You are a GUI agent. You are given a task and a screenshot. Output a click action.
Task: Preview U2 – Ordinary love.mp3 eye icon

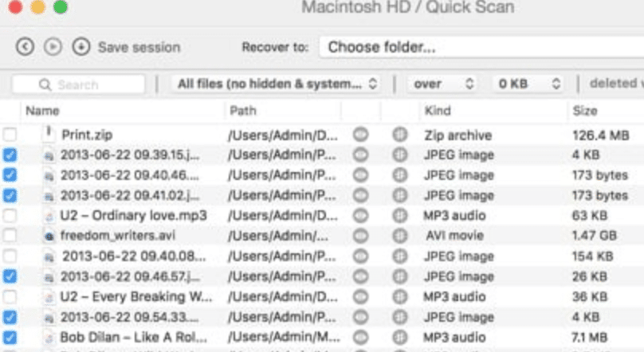pyautogui.click(x=360, y=215)
